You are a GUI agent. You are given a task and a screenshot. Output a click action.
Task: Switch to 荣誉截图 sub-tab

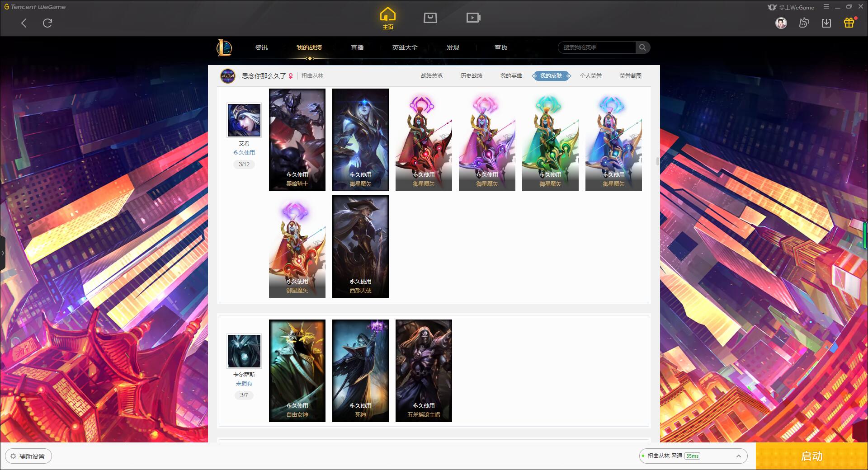[631, 76]
